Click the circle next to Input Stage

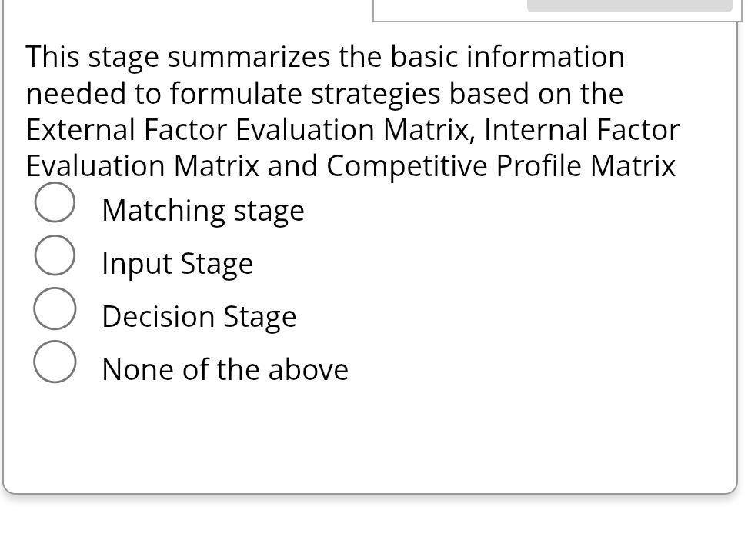click(x=55, y=255)
